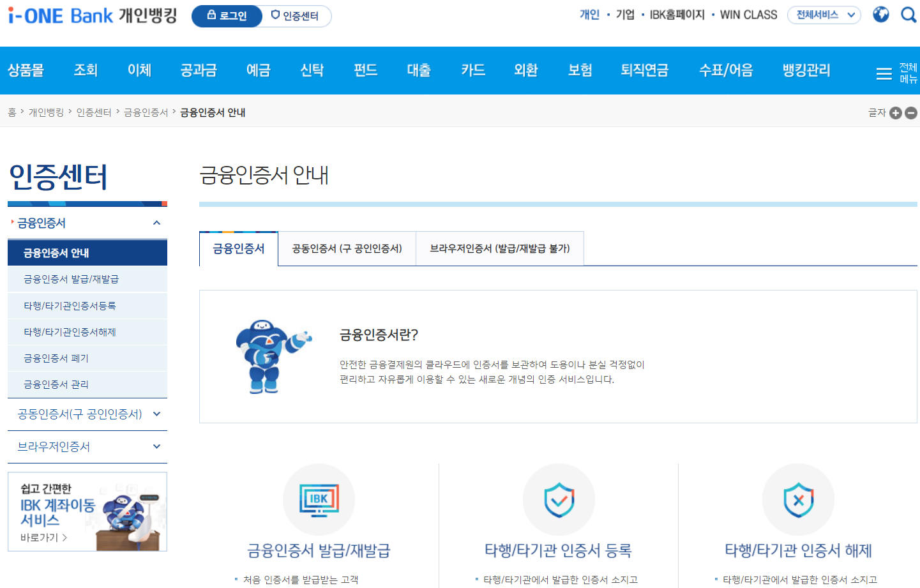Click 인증센터 in the breadcrumb
This screenshot has height=588, width=920.
click(94, 112)
